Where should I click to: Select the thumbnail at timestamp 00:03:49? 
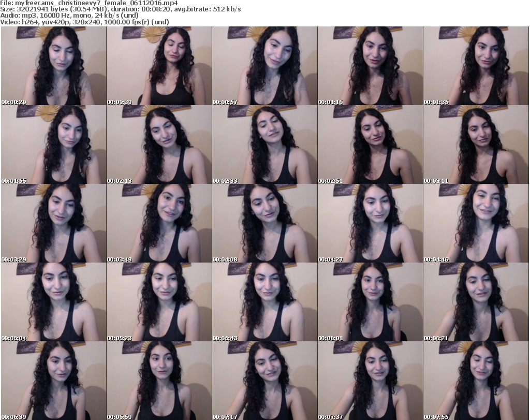159,223
